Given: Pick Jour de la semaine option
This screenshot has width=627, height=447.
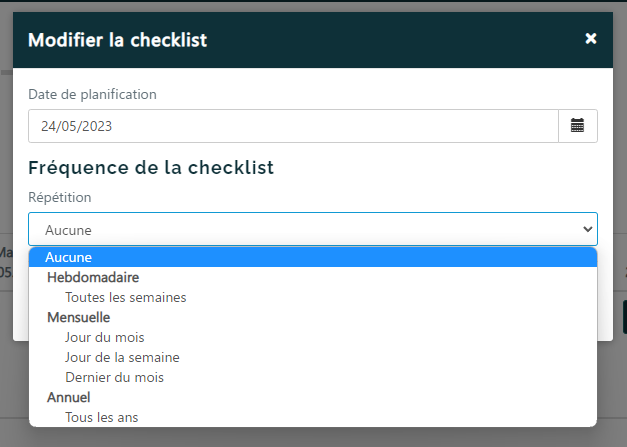Looking at the screenshot, I should 122,357.
